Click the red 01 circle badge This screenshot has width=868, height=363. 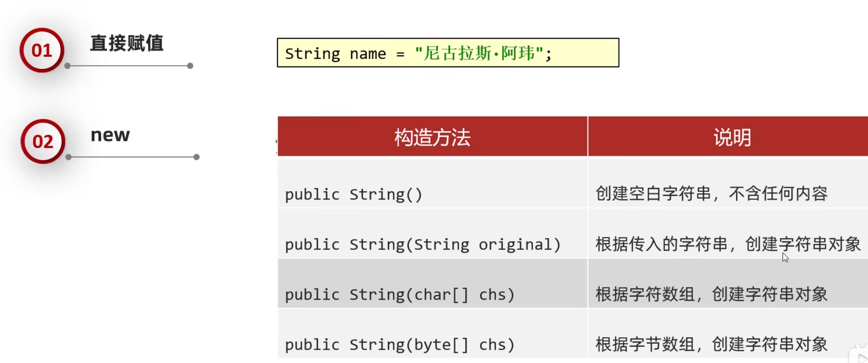[42, 50]
